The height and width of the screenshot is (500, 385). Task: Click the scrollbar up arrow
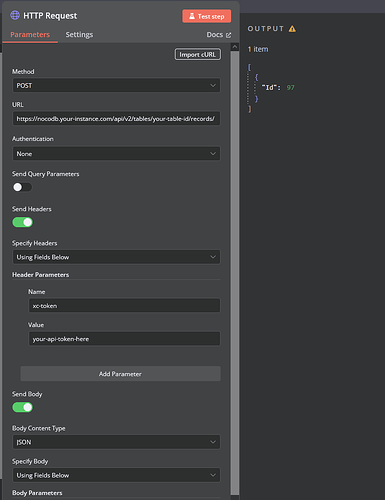click(235, 47)
